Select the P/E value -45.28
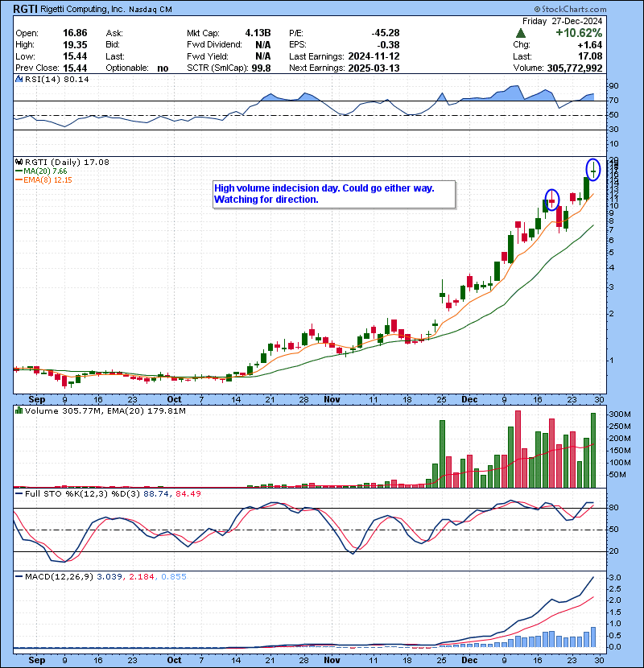Viewport: 644px width, 668px height. coord(386,33)
